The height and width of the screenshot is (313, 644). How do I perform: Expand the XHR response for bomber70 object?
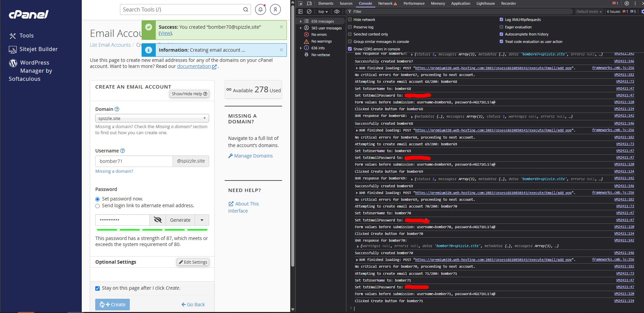[358, 246]
